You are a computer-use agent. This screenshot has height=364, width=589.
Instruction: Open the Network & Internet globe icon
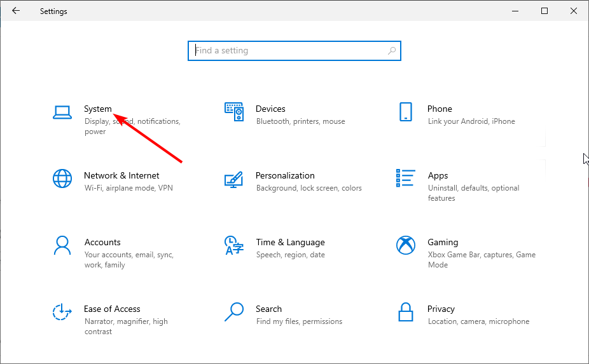coord(62,179)
